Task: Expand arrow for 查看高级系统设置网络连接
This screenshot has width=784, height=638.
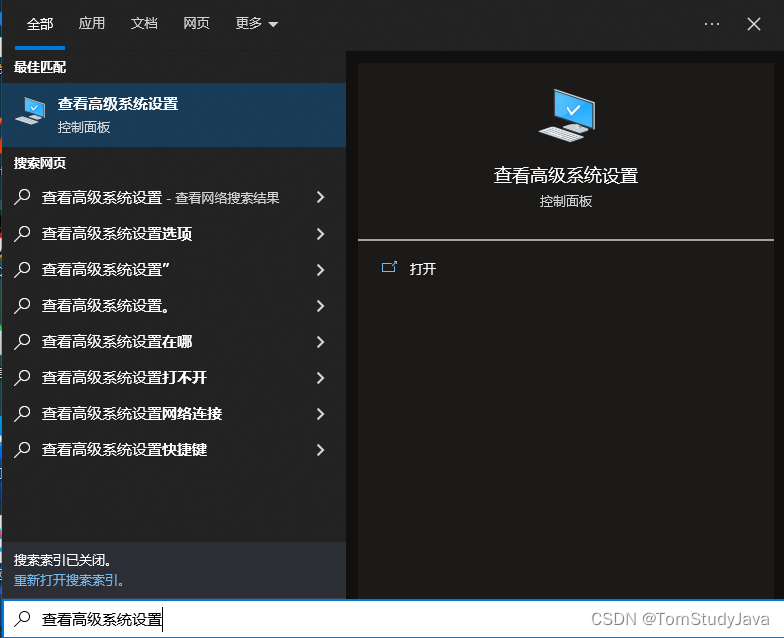Action: [x=320, y=414]
